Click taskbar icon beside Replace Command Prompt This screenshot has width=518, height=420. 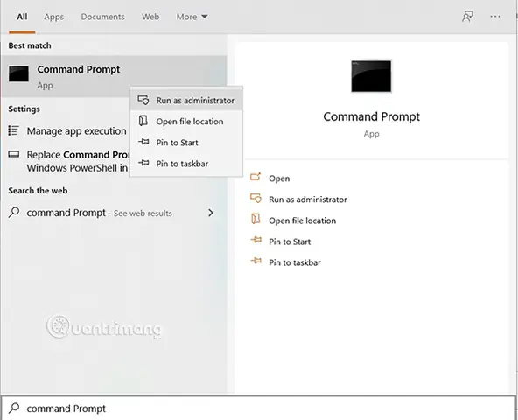pyautogui.click(x=13, y=154)
